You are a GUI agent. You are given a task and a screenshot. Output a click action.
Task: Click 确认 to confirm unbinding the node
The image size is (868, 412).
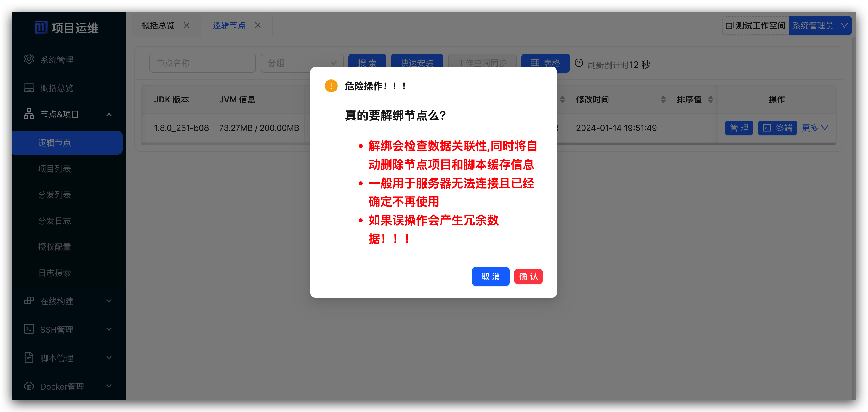tap(528, 276)
